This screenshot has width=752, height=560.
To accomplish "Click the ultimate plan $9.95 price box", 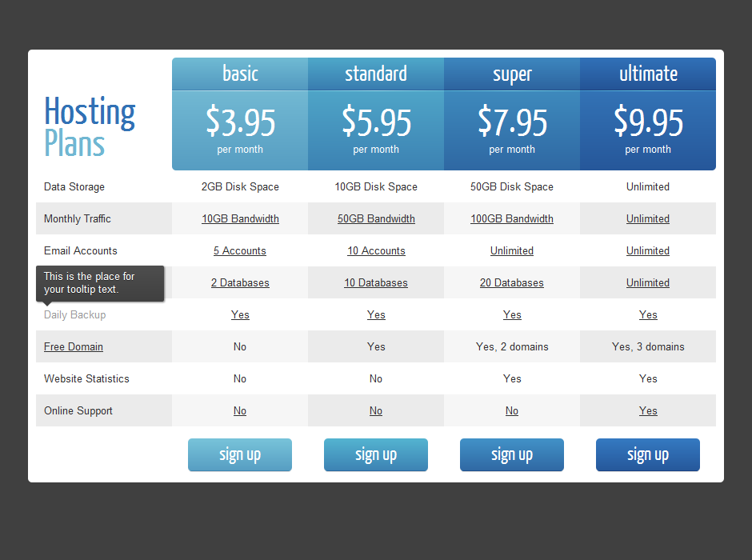I will pyautogui.click(x=648, y=130).
